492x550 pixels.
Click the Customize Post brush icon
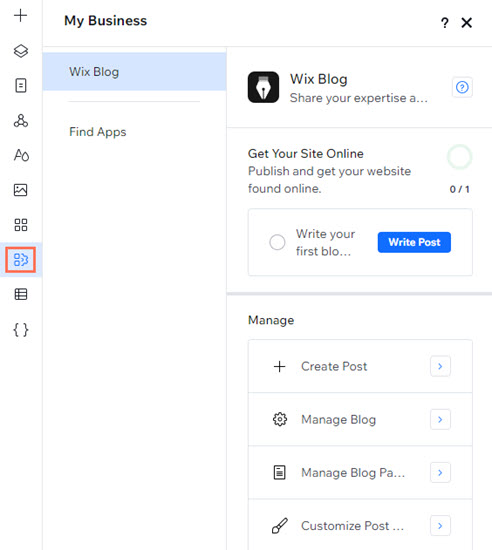280,525
